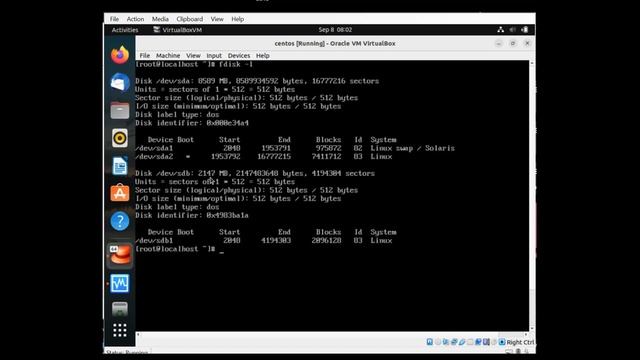Click the horizontal scrollbar right arrow
Image resolution: width=640 pixels, height=360 pixels.
[526, 334]
